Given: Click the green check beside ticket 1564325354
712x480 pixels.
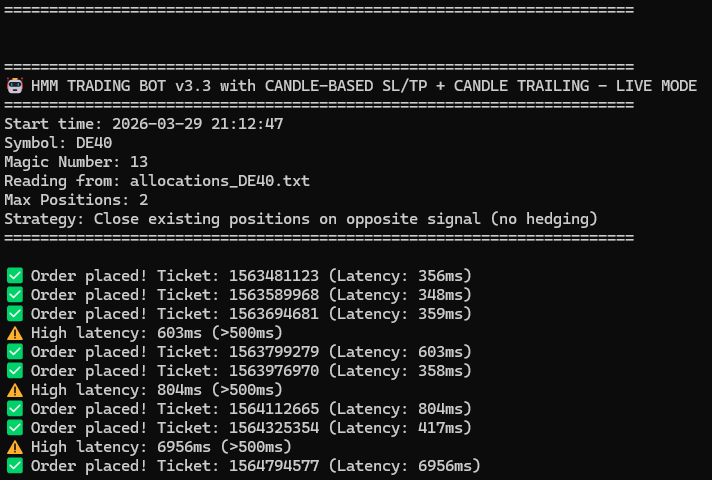Looking at the screenshot, I should pyautogui.click(x=15, y=428).
